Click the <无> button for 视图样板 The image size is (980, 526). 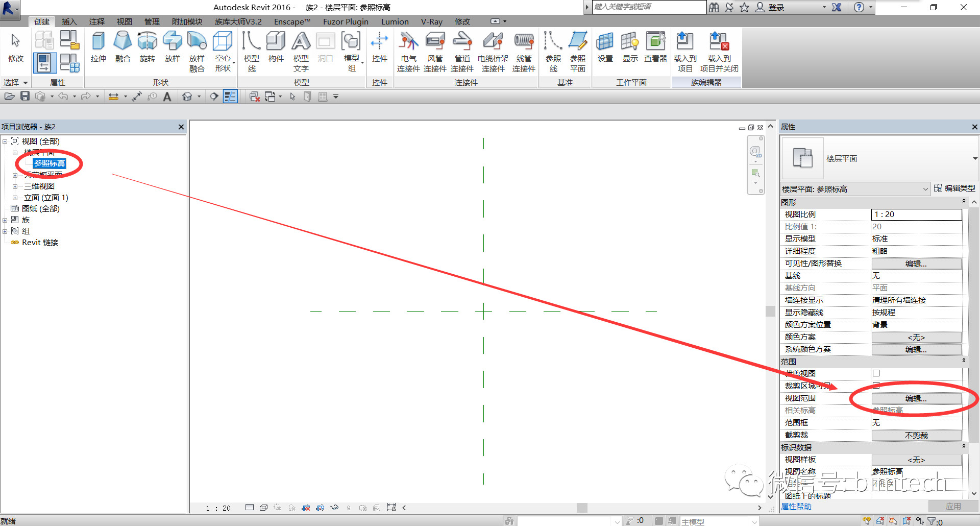916,460
